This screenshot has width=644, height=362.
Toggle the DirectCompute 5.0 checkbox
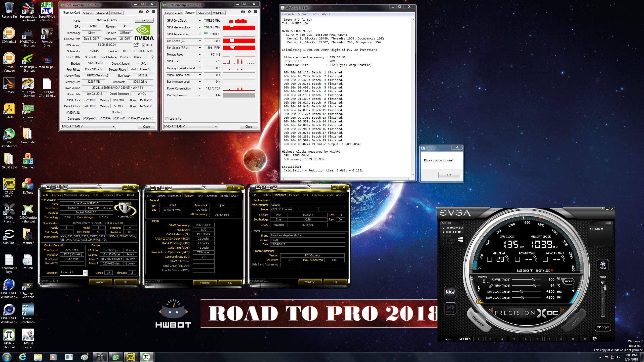129,118
